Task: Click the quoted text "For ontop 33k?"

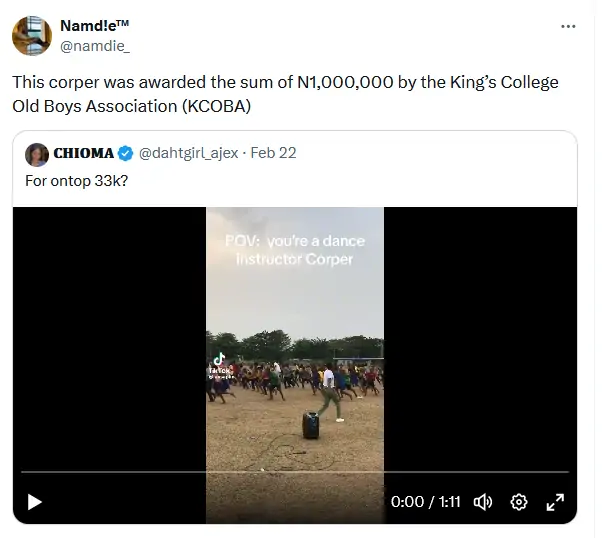Action: [76, 180]
